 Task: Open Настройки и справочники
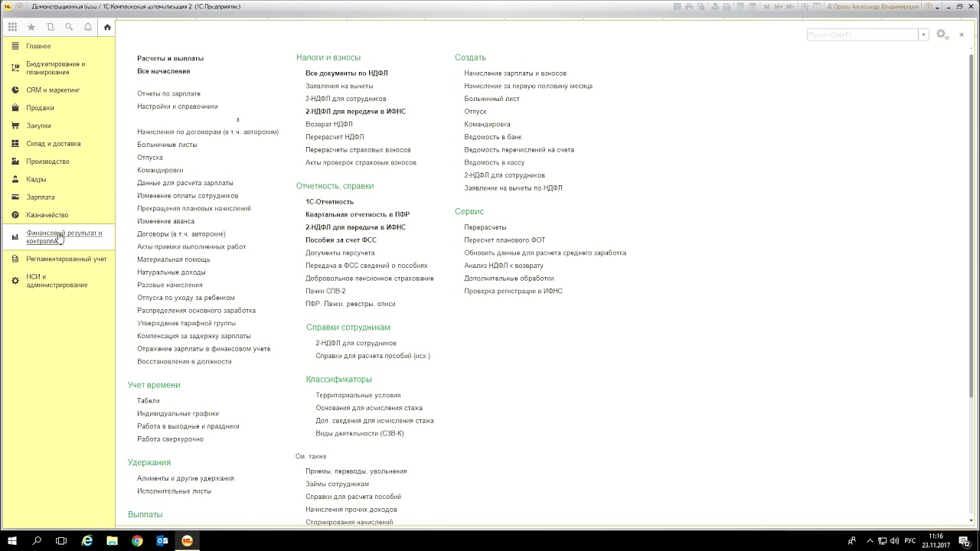[178, 106]
